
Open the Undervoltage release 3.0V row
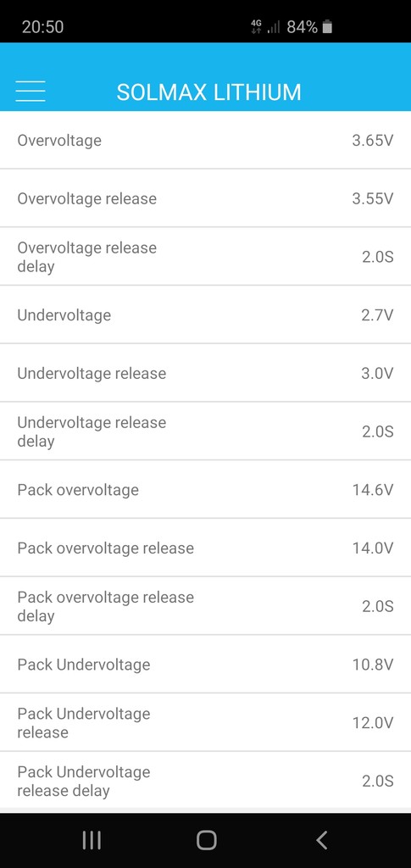[205, 373]
